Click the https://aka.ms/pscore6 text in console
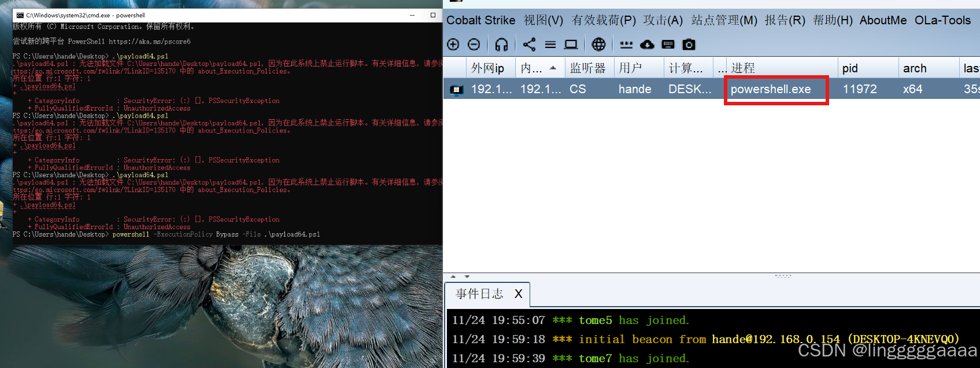Image resolution: width=980 pixels, height=368 pixels. click(x=150, y=42)
